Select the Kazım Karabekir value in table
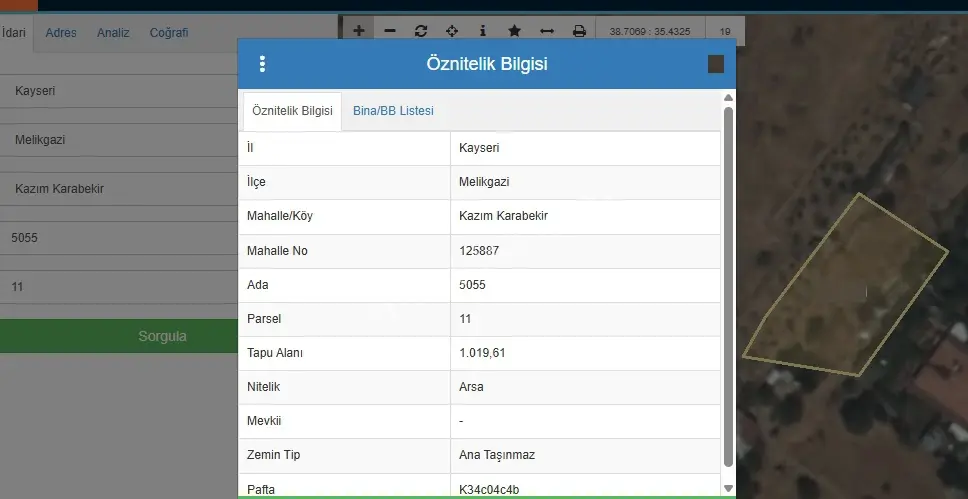 pos(503,216)
